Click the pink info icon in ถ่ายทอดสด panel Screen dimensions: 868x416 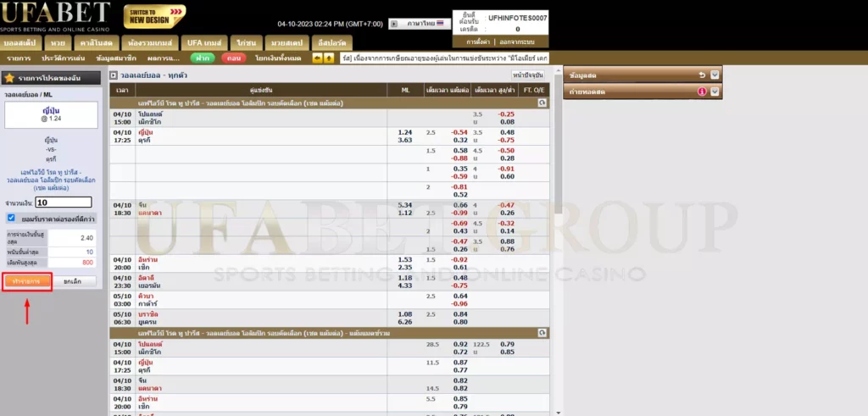tap(702, 92)
